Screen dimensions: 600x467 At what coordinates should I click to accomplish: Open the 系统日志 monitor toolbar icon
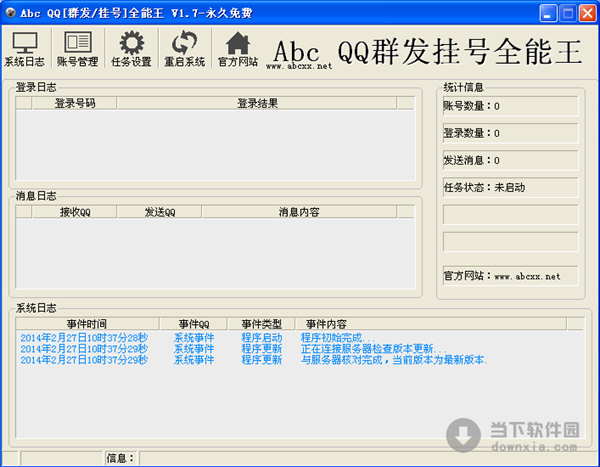(24, 49)
